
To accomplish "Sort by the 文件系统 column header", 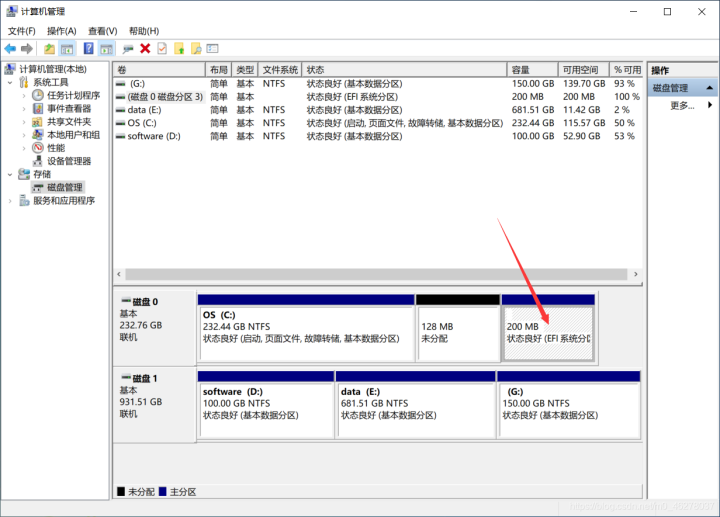I will 280,70.
